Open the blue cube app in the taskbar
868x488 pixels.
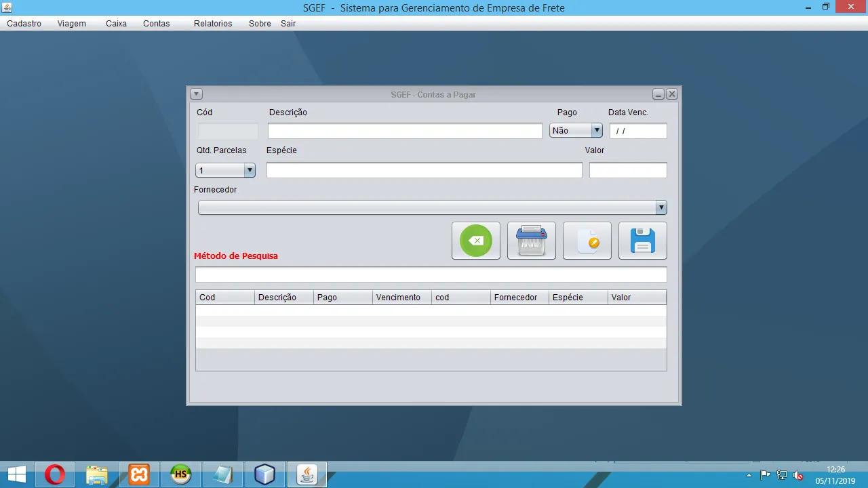tap(265, 474)
